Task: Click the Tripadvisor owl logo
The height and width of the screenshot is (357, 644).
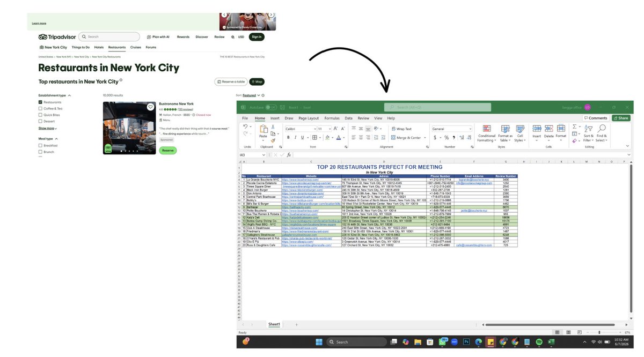Action: [43, 37]
